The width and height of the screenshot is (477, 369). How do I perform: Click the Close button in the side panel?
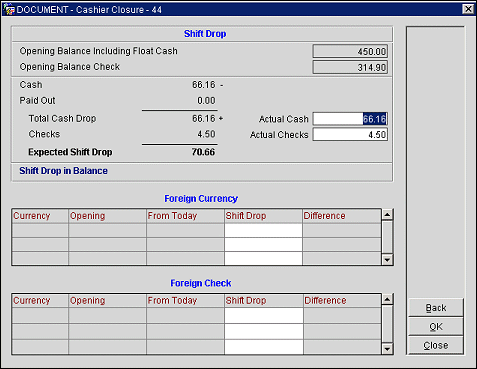(x=436, y=345)
